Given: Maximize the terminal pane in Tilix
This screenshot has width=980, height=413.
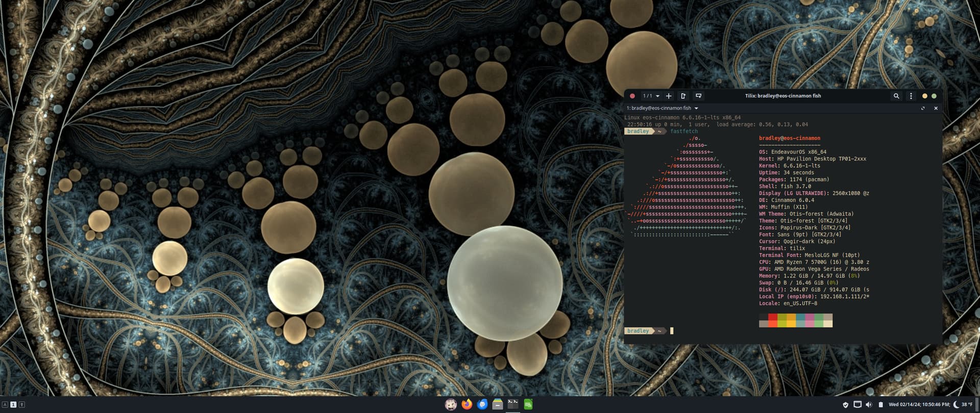Looking at the screenshot, I should coord(923,108).
